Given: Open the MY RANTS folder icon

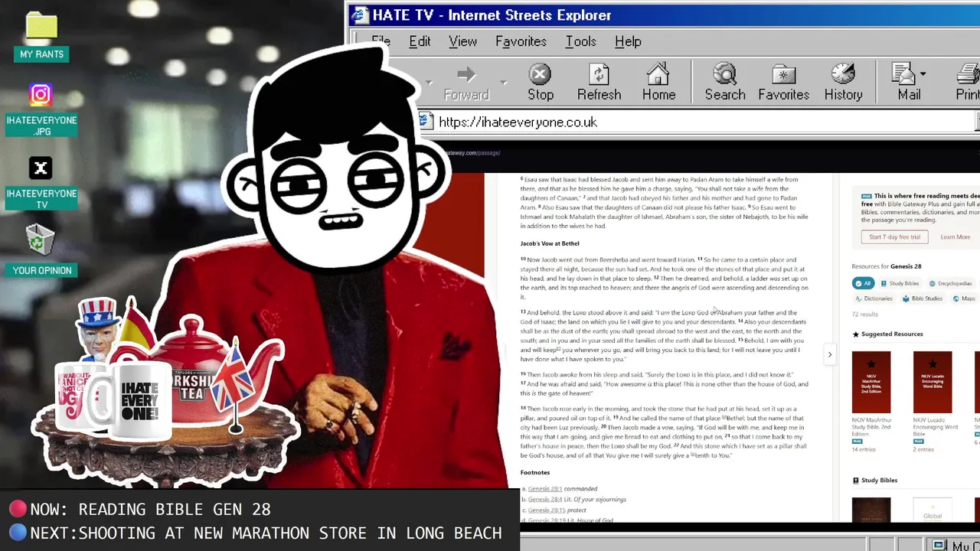Looking at the screenshot, I should pyautogui.click(x=41, y=26).
